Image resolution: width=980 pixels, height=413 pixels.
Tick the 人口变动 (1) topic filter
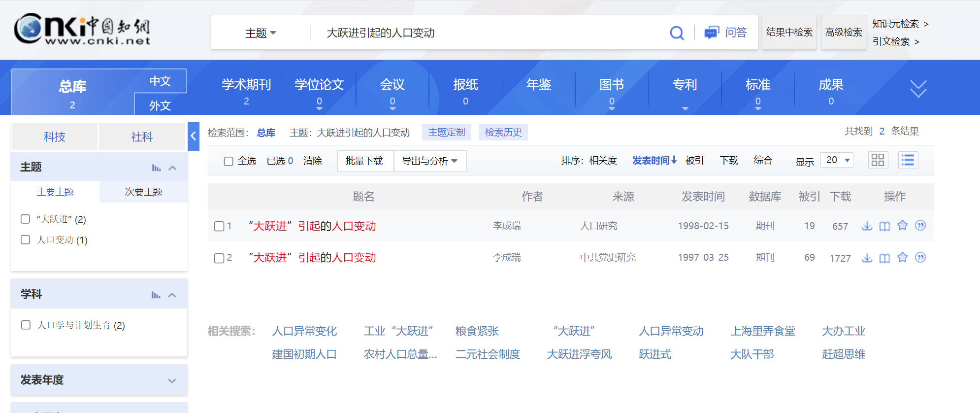26,240
